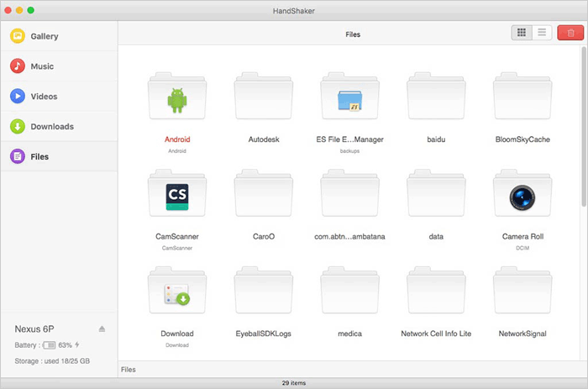
Task: Open the ES File Explorer Manager folder
Action: [x=349, y=99]
